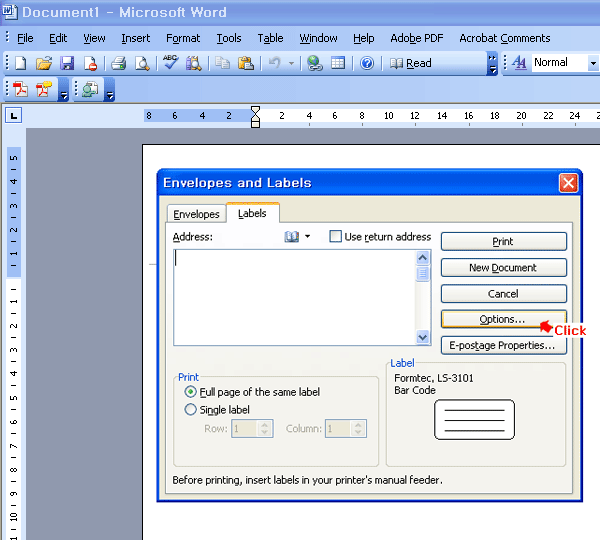Click the address box scrollbar thumb
600x540 pixels.
[x=422, y=273]
